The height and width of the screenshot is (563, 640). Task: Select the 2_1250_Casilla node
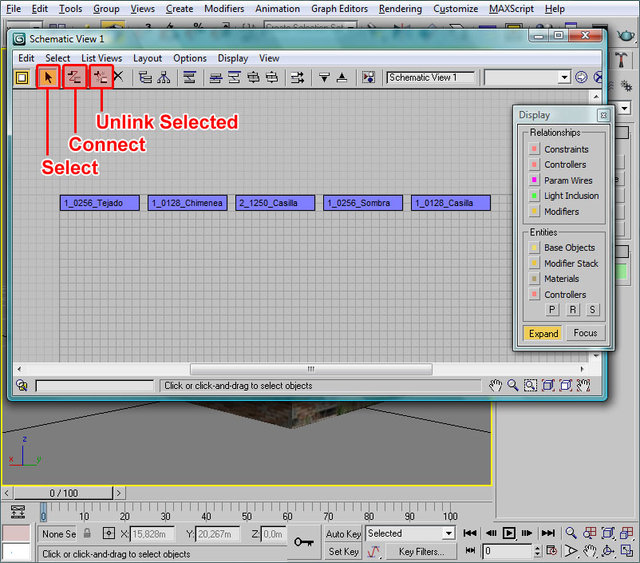(x=273, y=203)
